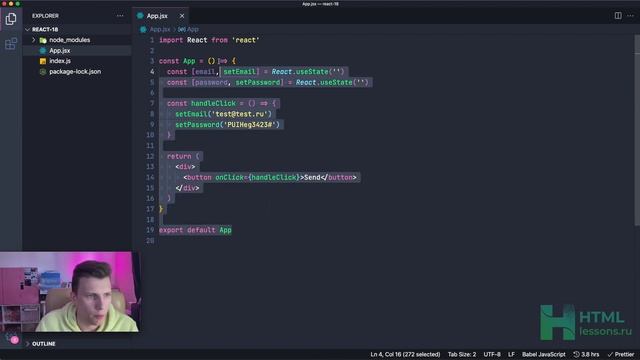
Task: Open index.js in the file tree
Action: click(x=60, y=61)
